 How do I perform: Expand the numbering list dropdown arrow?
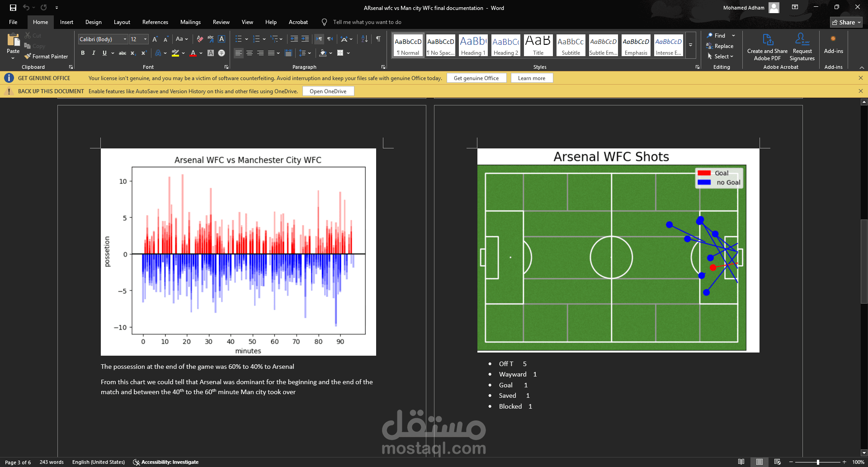point(264,39)
